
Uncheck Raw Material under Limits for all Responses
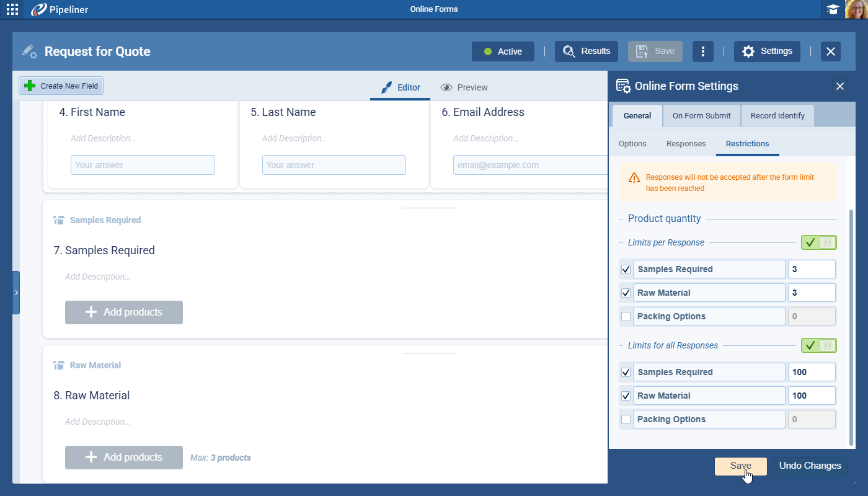tap(626, 396)
